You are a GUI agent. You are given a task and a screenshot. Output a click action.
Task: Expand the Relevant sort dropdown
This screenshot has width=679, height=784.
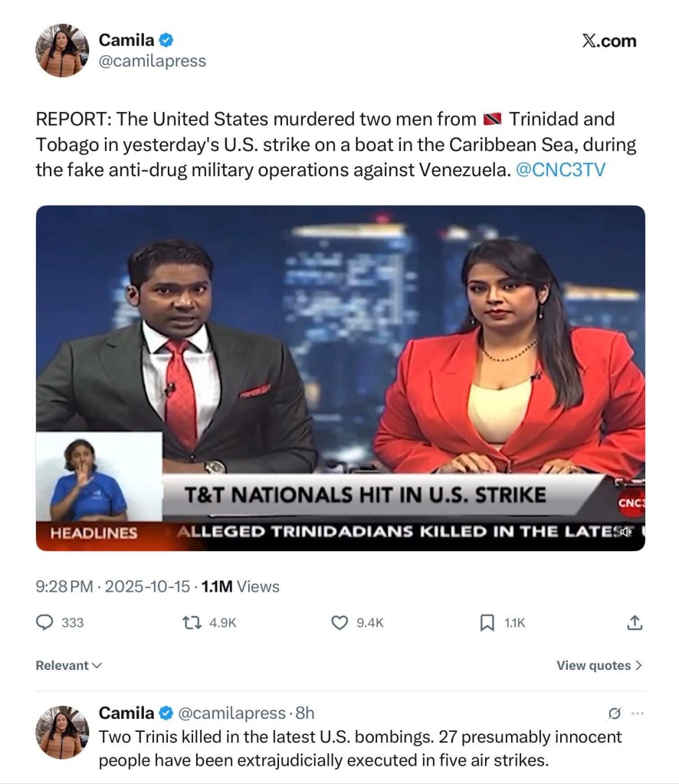(x=68, y=665)
